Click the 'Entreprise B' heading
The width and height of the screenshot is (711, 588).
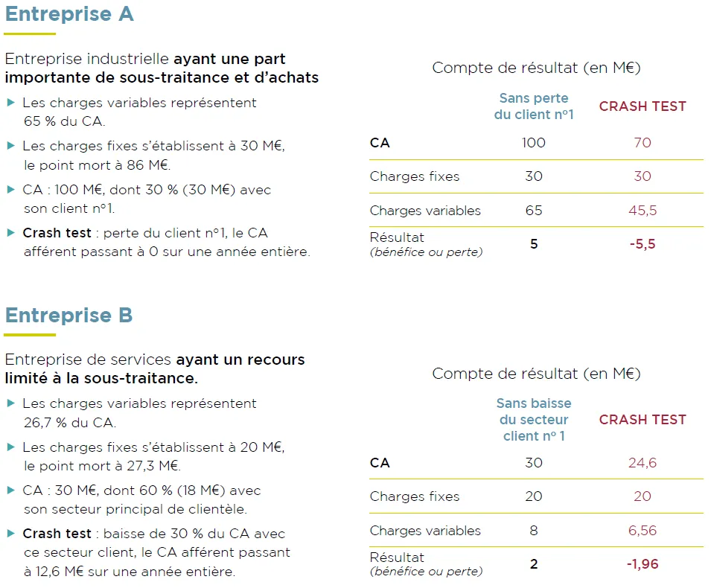[x=69, y=315]
